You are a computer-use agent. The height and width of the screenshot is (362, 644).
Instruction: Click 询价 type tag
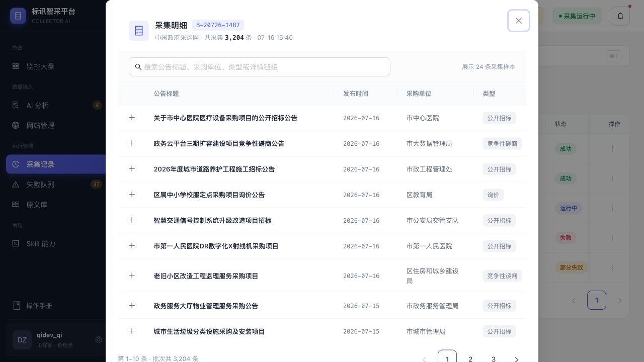[493, 195]
